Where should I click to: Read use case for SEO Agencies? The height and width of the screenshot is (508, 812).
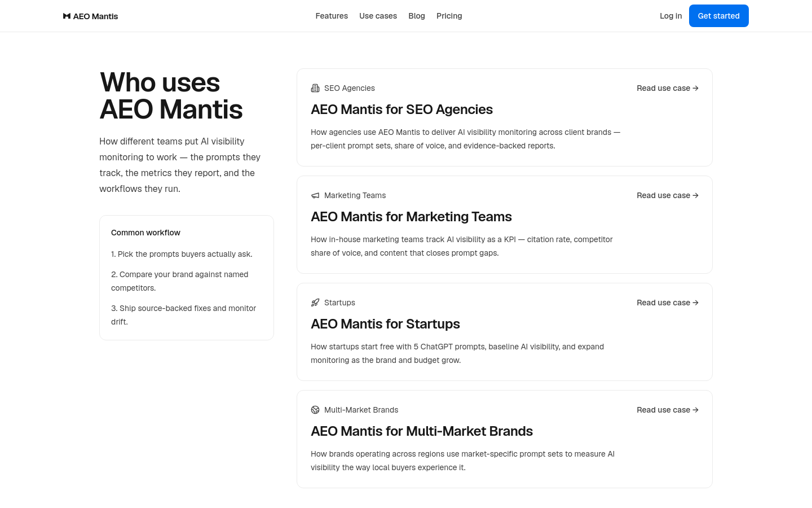click(x=668, y=88)
